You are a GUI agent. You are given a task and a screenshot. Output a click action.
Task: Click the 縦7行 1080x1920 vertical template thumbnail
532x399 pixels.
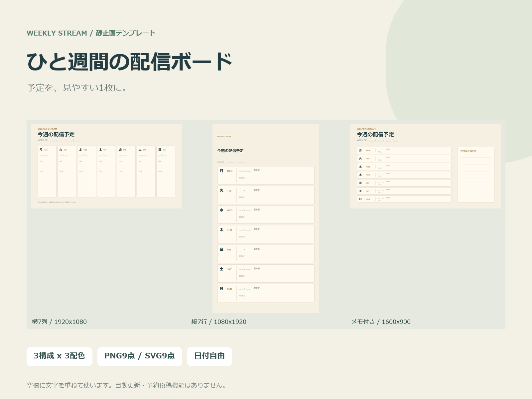[266, 218]
